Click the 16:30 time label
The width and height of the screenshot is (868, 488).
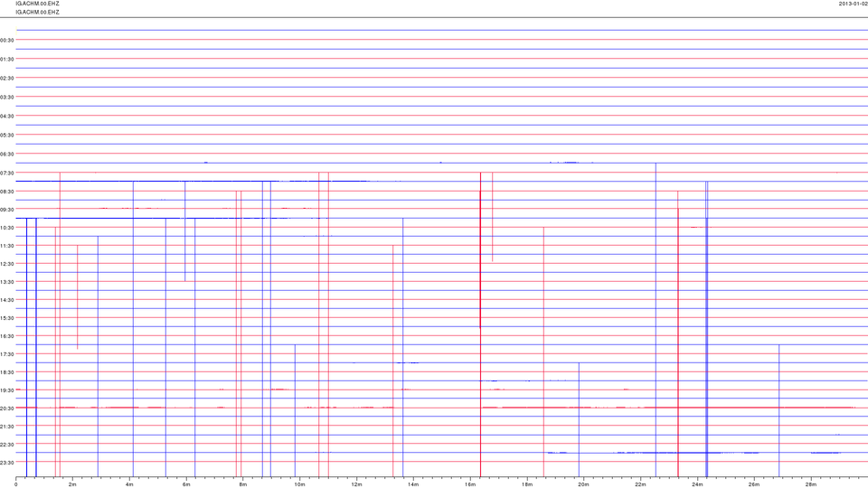(6, 336)
